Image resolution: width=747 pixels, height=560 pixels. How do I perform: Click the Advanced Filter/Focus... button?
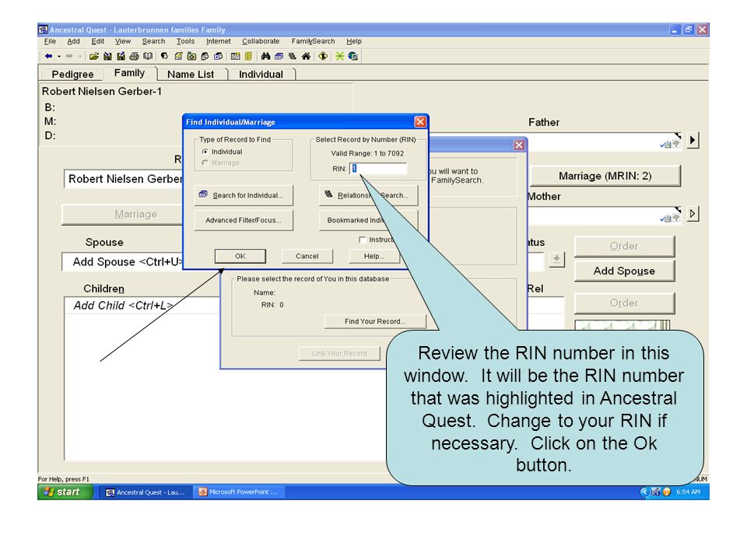(x=244, y=220)
